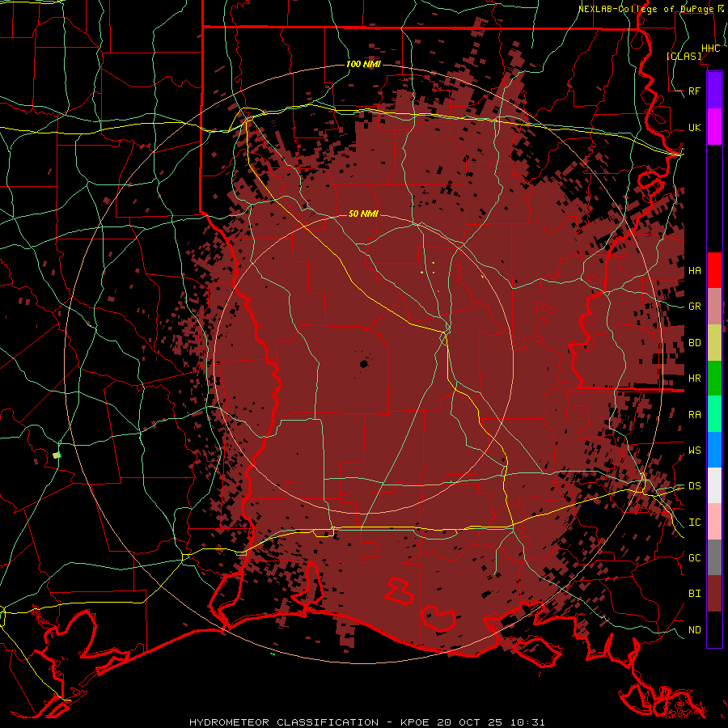Screen dimensions: 728x728
Task: Click the 'BI' legend label
Action: click(x=694, y=594)
